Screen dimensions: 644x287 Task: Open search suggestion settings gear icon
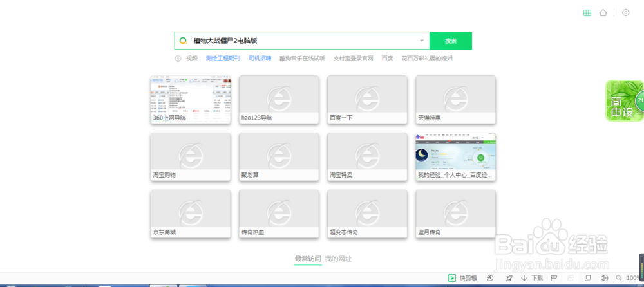[x=178, y=59]
